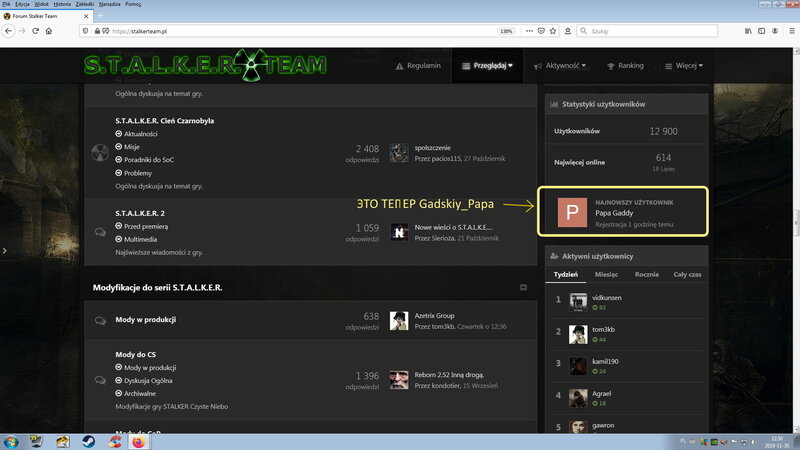Expand the Więcej dropdown menu
The height and width of the screenshot is (450, 800).
[x=684, y=66]
